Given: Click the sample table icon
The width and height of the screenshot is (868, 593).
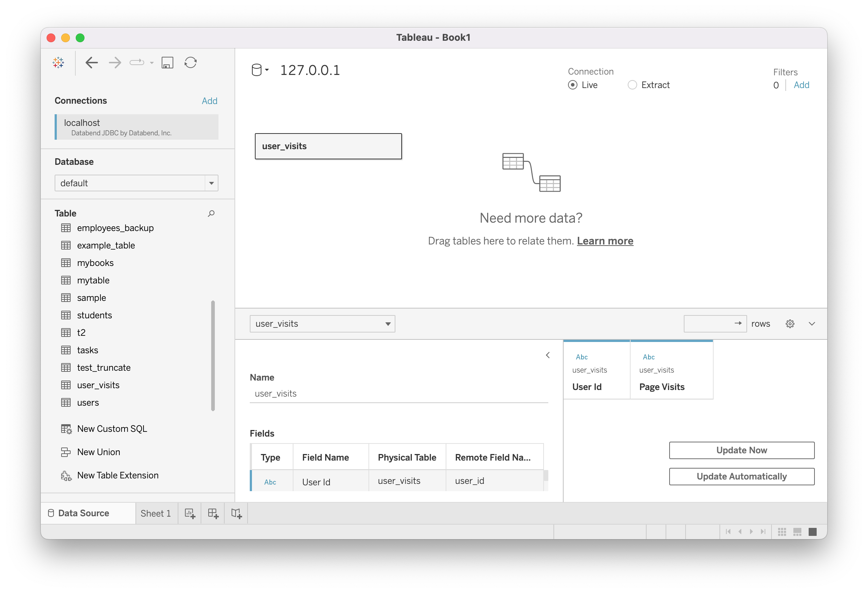Looking at the screenshot, I should tap(66, 298).
